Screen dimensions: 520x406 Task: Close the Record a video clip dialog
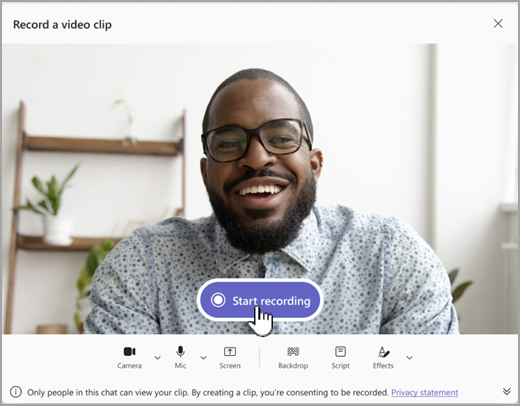pyautogui.click(x=498, y=23)
